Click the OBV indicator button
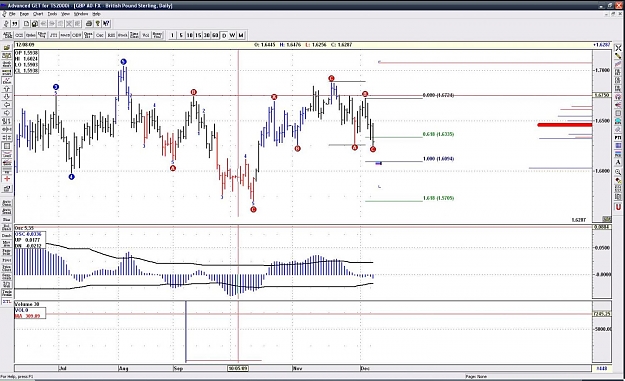The image size is (625, 381). [x=76, y=35]
